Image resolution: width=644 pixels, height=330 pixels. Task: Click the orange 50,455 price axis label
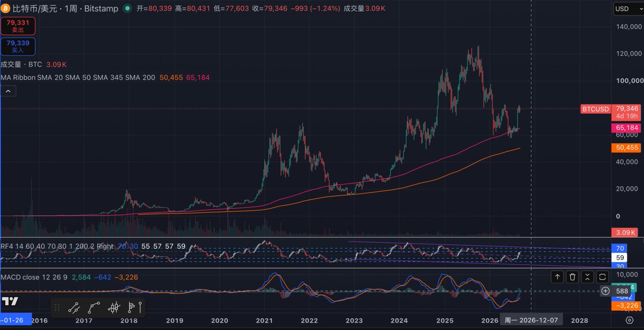click(x=625, y=147)
